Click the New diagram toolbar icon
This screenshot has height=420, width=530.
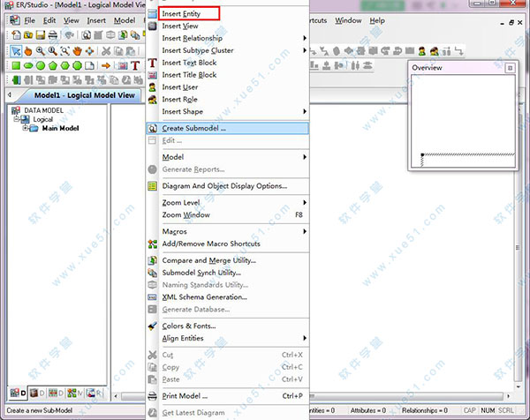coord(16,35)
